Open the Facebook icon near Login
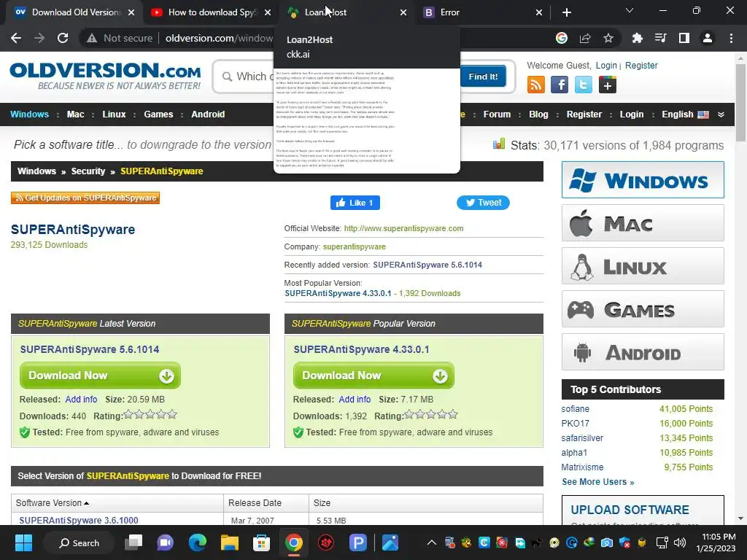Screen dimensions: 747x560 point(560,85)
